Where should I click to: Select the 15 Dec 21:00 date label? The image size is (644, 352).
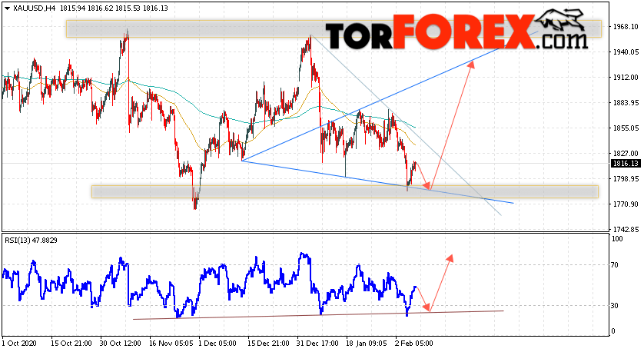[269, 344]
